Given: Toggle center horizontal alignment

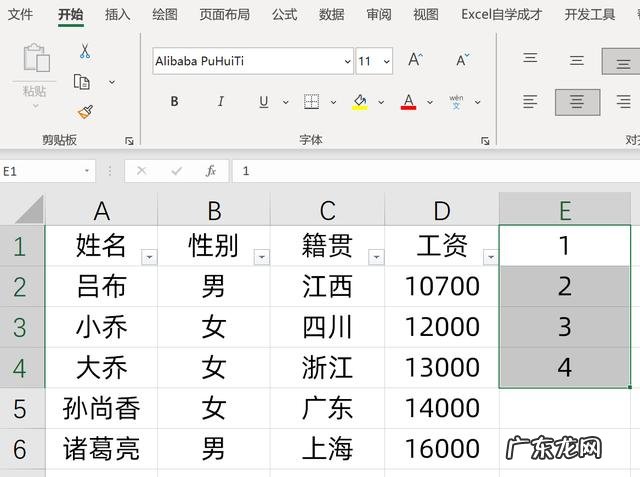Looking at the screenshot, I should click(577, 102).
